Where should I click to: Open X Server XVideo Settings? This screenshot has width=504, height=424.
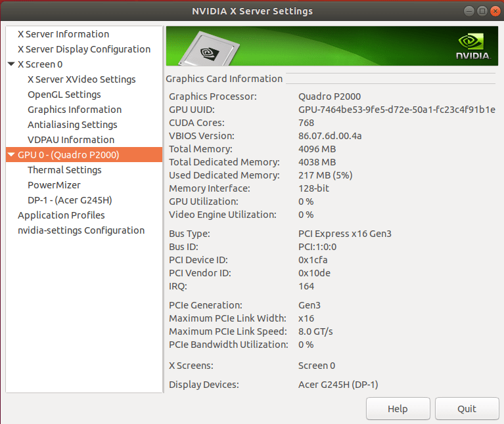click(81, 79)
